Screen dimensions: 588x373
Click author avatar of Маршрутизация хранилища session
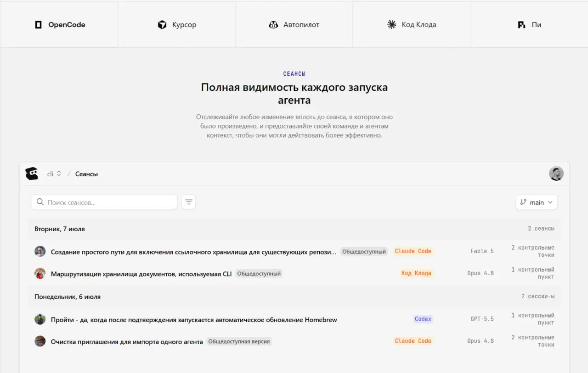[40, 273]
